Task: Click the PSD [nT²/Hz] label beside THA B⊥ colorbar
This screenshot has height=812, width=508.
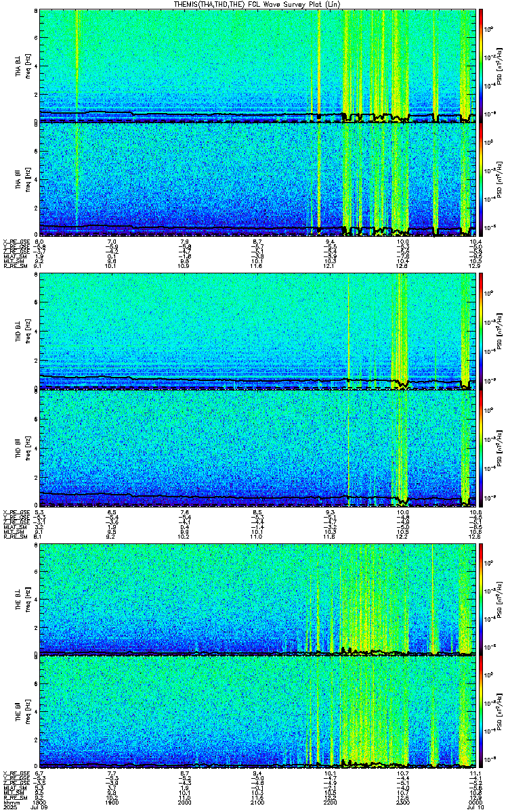Action: (x=500, y=66)
